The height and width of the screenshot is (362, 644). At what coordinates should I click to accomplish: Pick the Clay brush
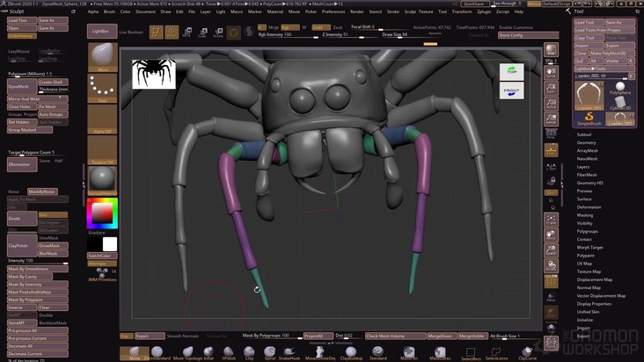click(249, 353)
